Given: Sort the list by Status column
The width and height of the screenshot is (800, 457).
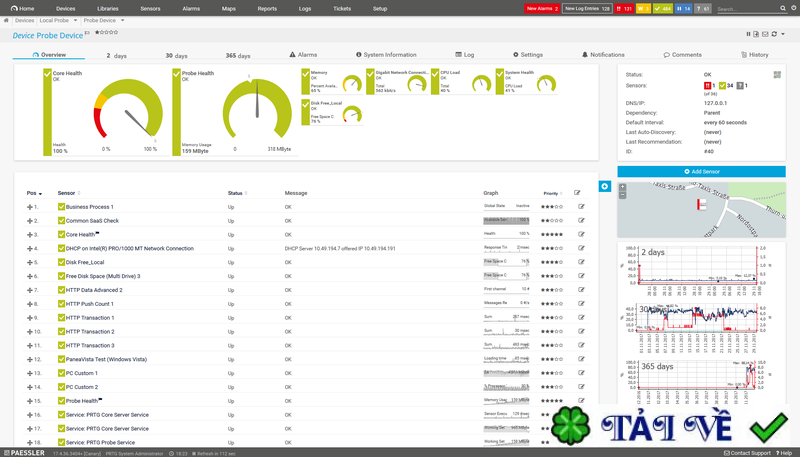Looking at the screenshot, I should (237, 193).
